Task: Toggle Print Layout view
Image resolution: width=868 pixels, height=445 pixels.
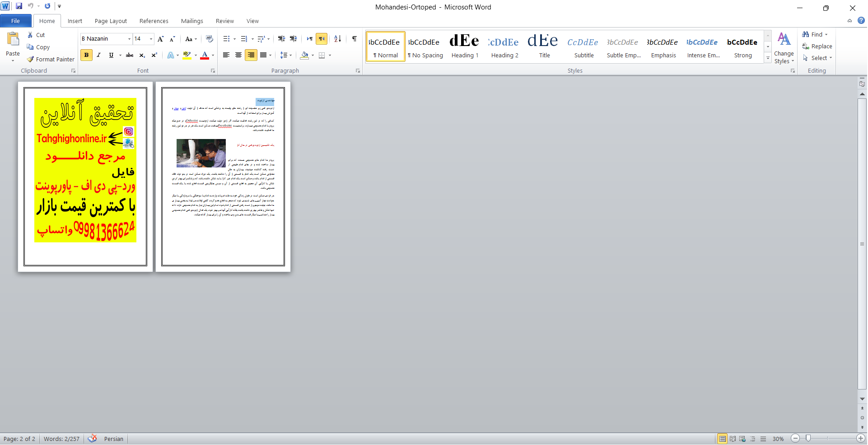Action: click(723, 439)
